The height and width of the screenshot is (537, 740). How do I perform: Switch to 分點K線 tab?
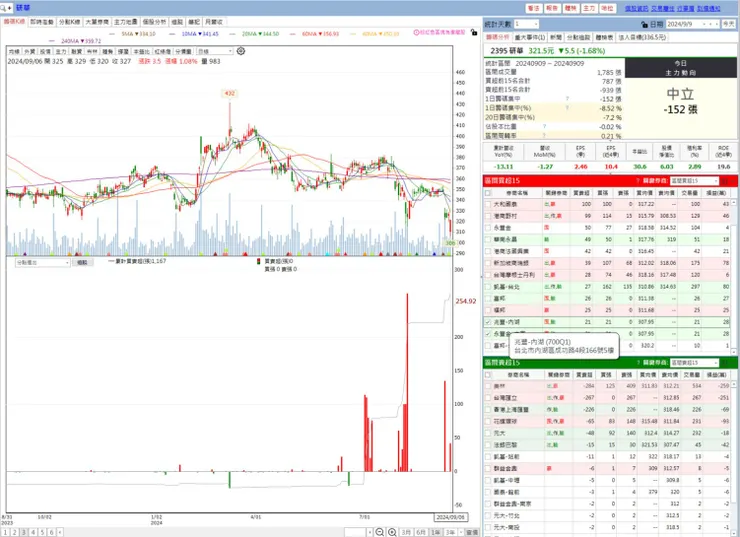tap(69, 22)
